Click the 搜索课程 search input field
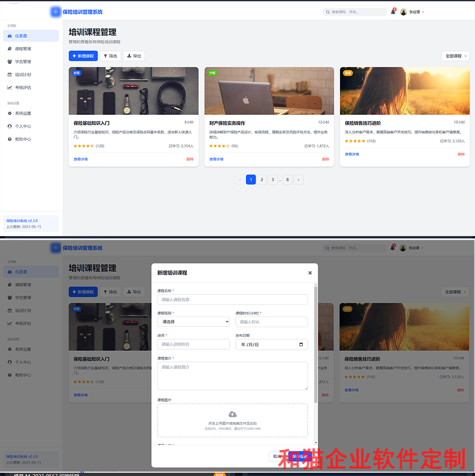Screen dimensions: 475x476 click(x=356, y=11)
